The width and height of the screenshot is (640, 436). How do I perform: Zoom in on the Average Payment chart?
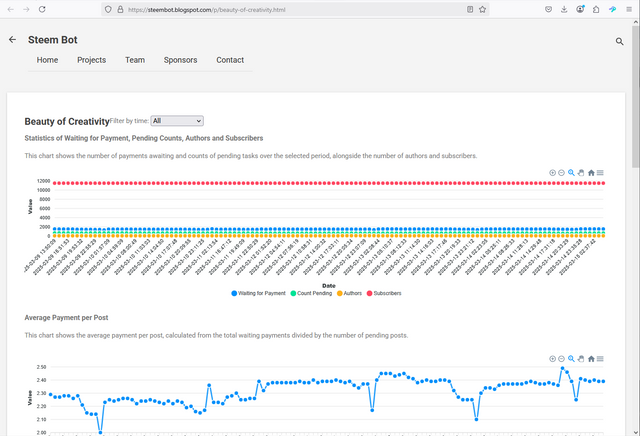pyautogui.click(x=552, y=359)
